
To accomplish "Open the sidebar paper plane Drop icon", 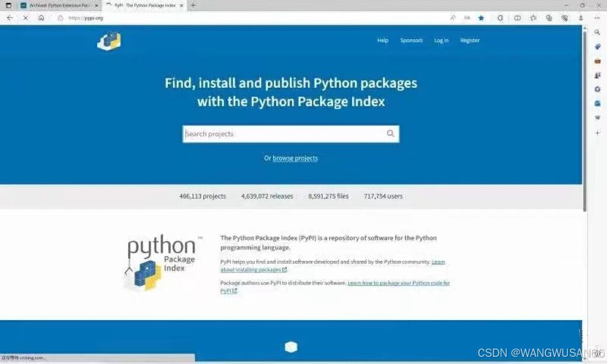I will (x=598, y=117).
